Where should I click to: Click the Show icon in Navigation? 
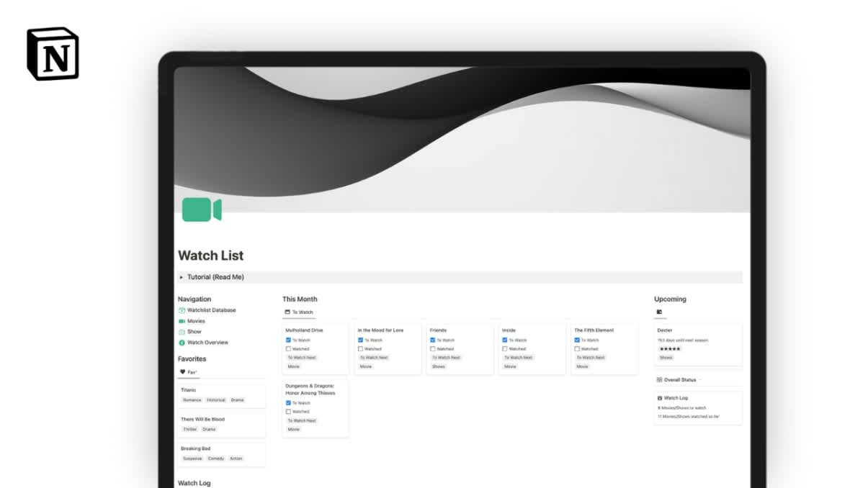pos(182,332)
